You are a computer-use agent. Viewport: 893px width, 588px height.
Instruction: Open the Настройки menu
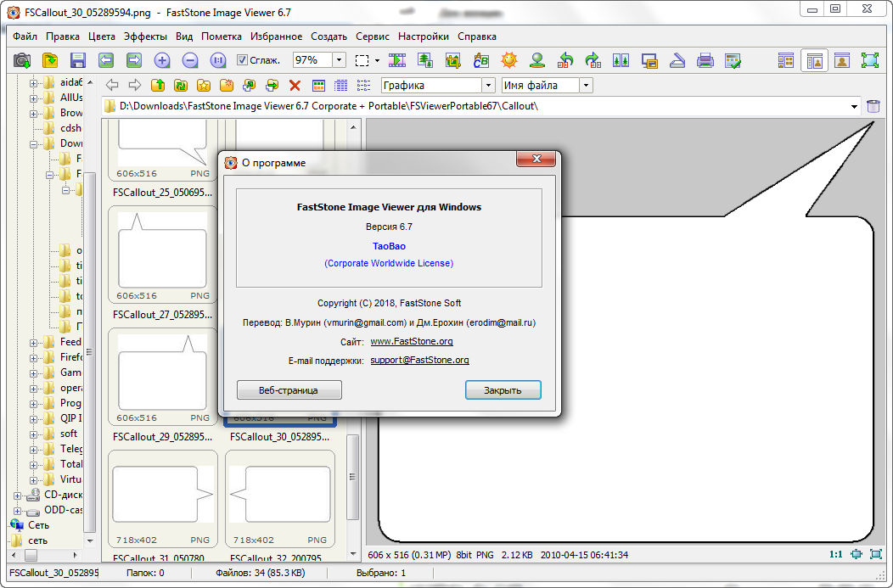423,36
